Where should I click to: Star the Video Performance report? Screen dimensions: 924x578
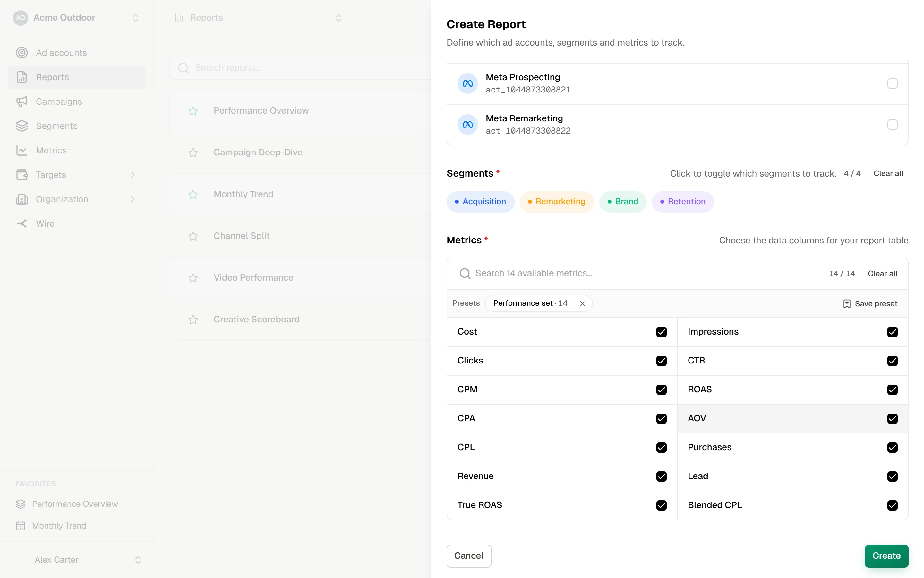(193, 277)
